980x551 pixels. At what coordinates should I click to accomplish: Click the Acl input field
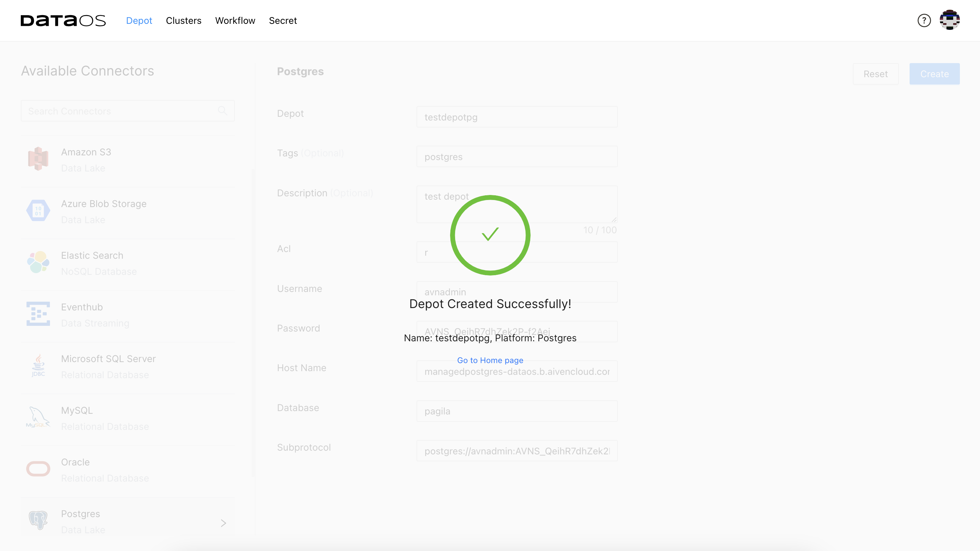[516, 252]
